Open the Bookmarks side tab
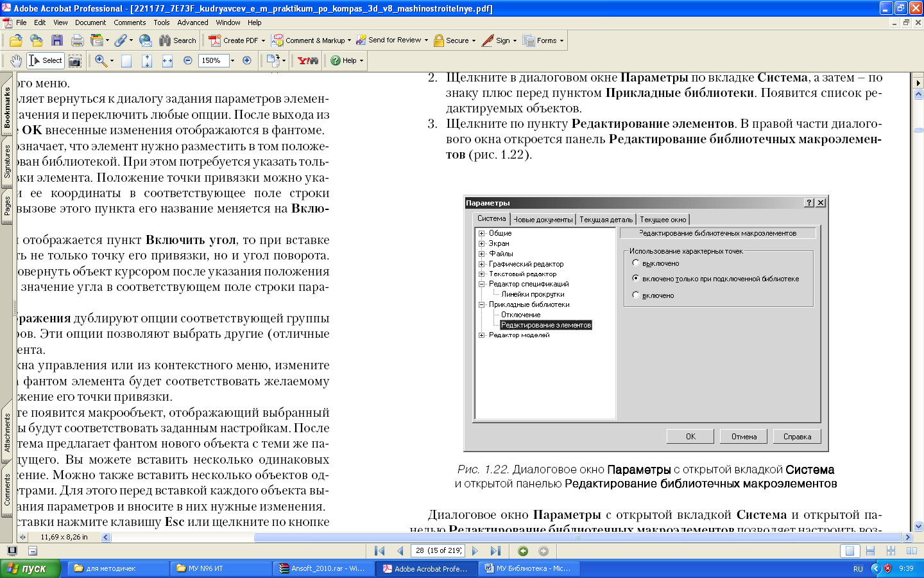The image size is (924, 578). click(x=7, y=108)
